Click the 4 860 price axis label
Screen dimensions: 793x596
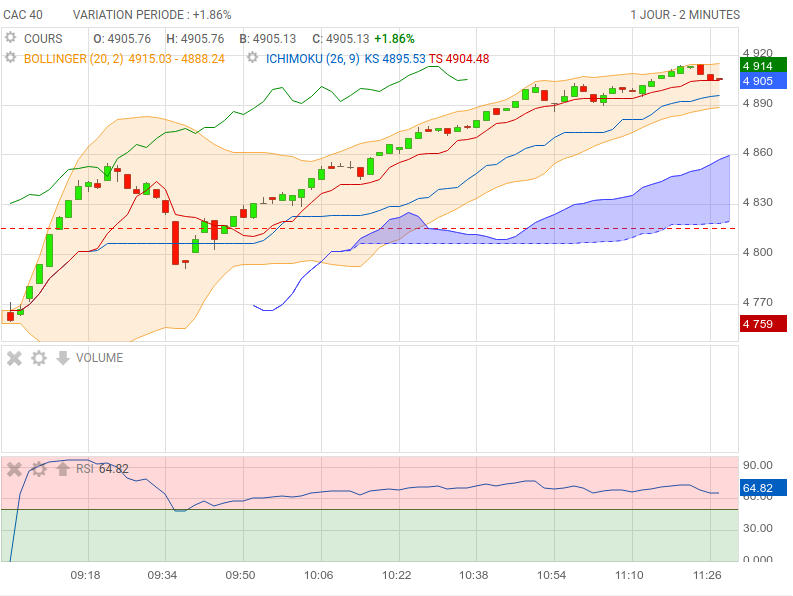758,152
